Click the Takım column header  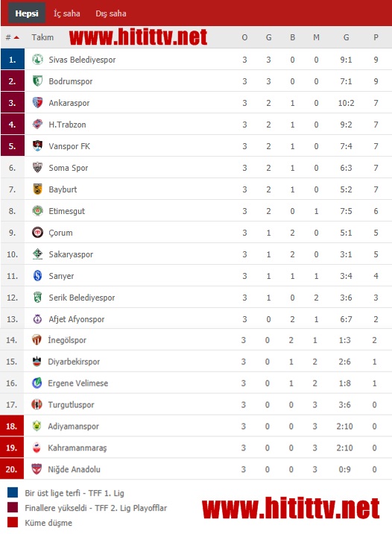click(x=42, y=37)
